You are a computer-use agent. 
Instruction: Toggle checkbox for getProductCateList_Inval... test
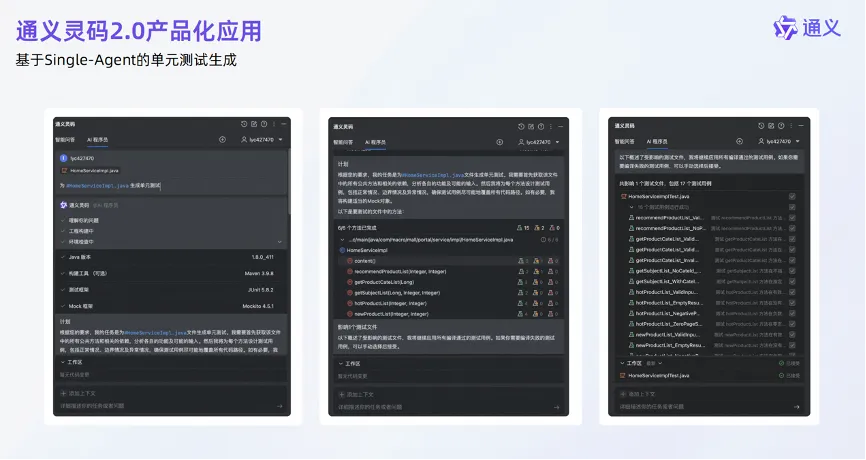pos(792,260)
